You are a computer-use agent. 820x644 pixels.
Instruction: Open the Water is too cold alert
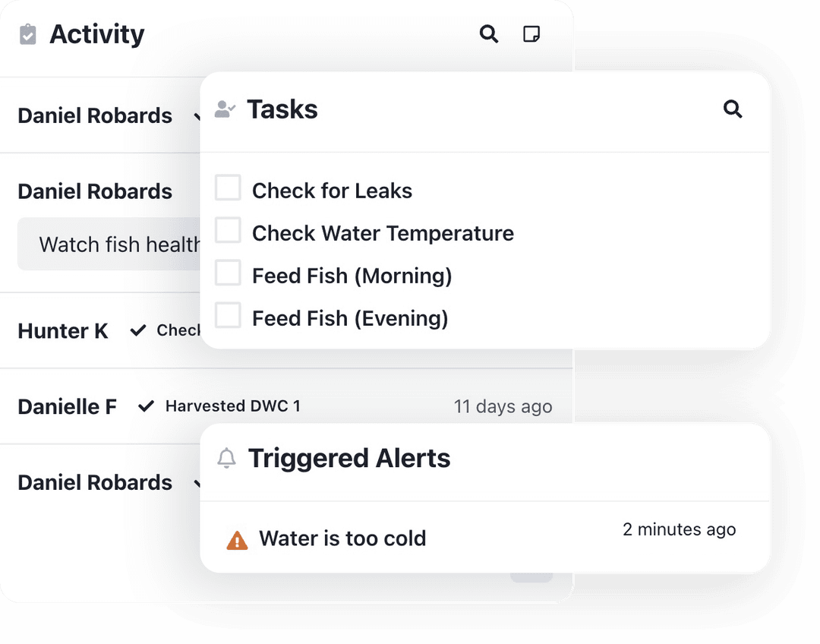coord(342,538)
